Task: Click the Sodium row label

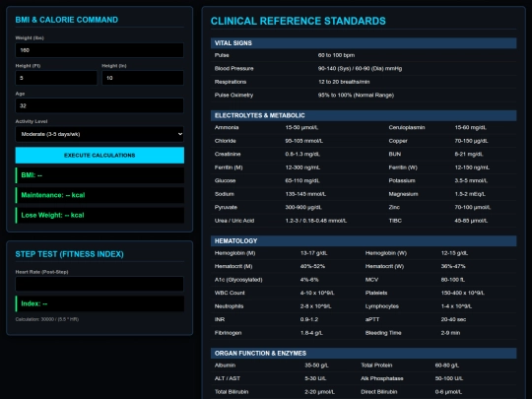Action: [225, 194]
